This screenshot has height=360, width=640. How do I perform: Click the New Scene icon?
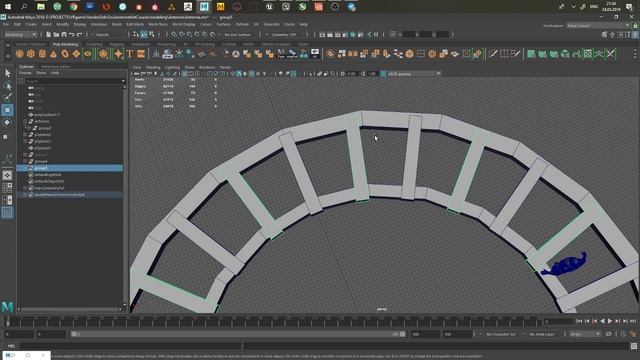(48, 35)
